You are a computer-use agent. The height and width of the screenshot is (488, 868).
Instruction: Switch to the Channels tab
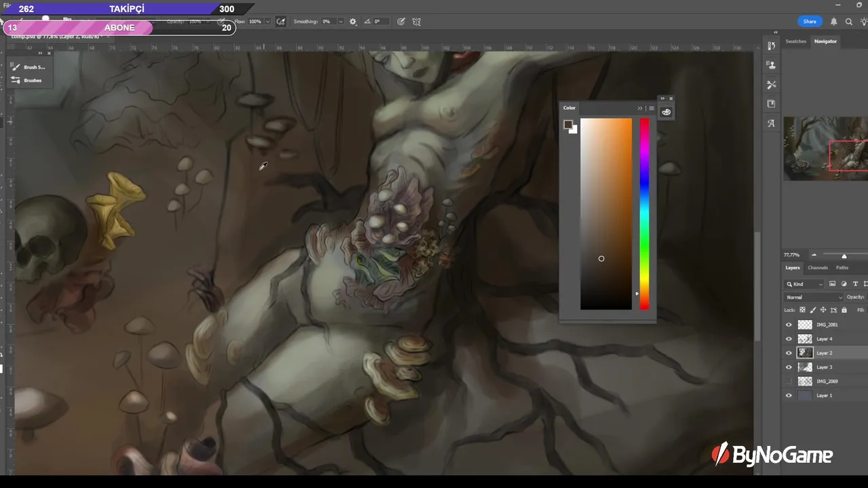coord(817,268)
